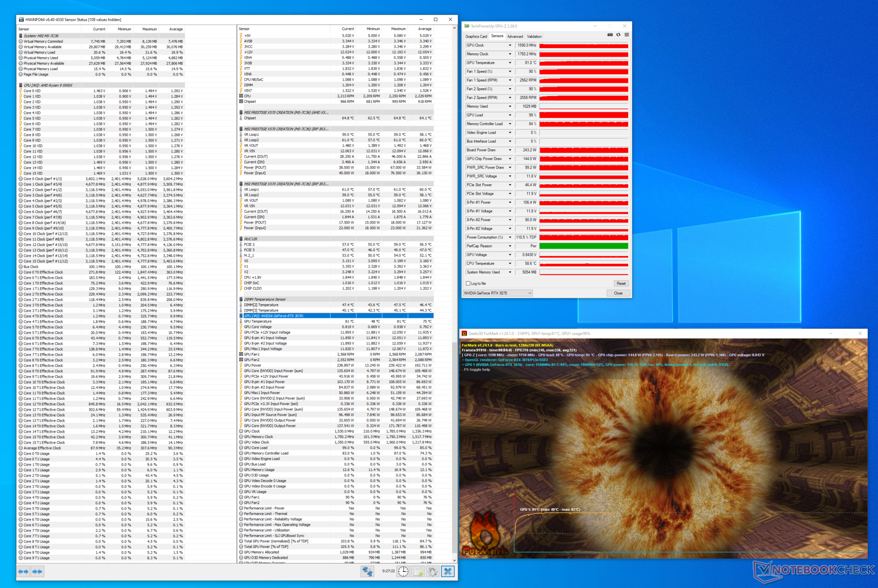Image resolution: width=878 pixels, height=588 pixels.
Task: Click the GPU Temperature history graph
Action: tap(584, 63)
